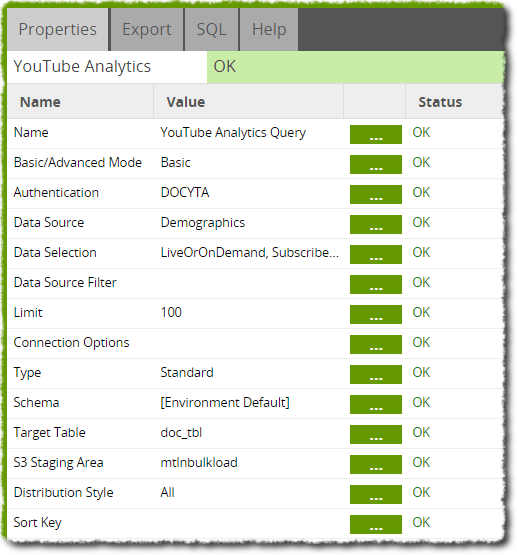Select the 'doc_tbl' target table value
517x555 pixels.
point(181,433)
